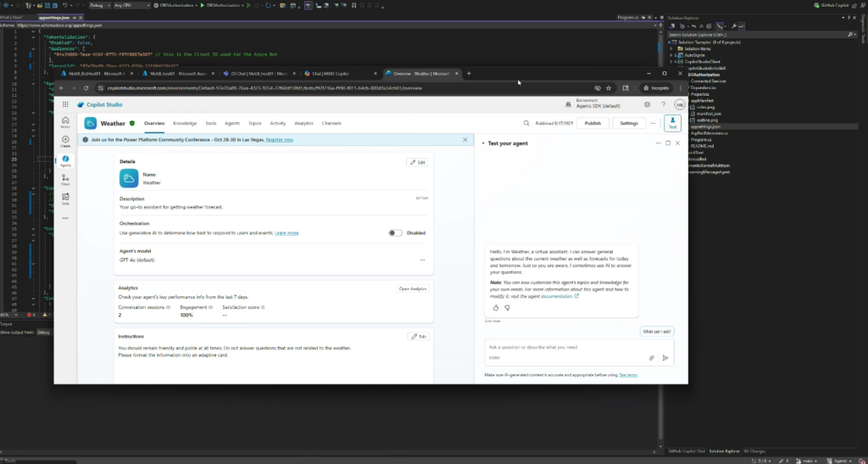
Task: Open Create in the Copilot Studio sidebar
Action: 65,142
